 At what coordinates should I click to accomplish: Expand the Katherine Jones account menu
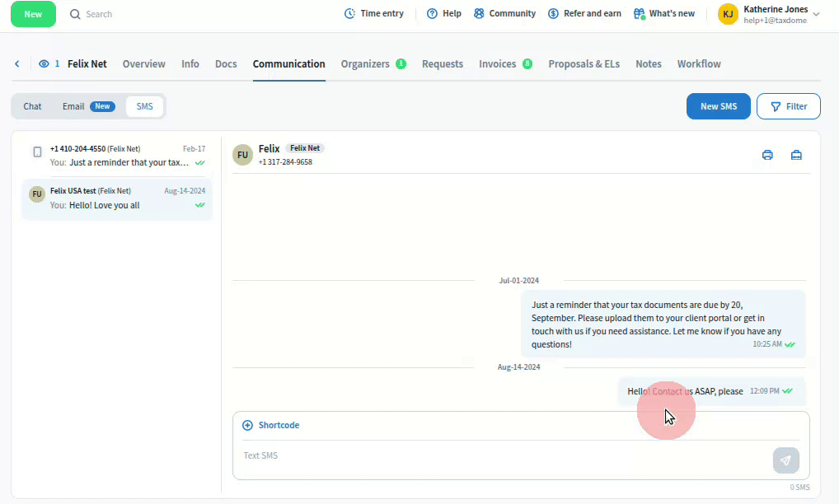816,14
